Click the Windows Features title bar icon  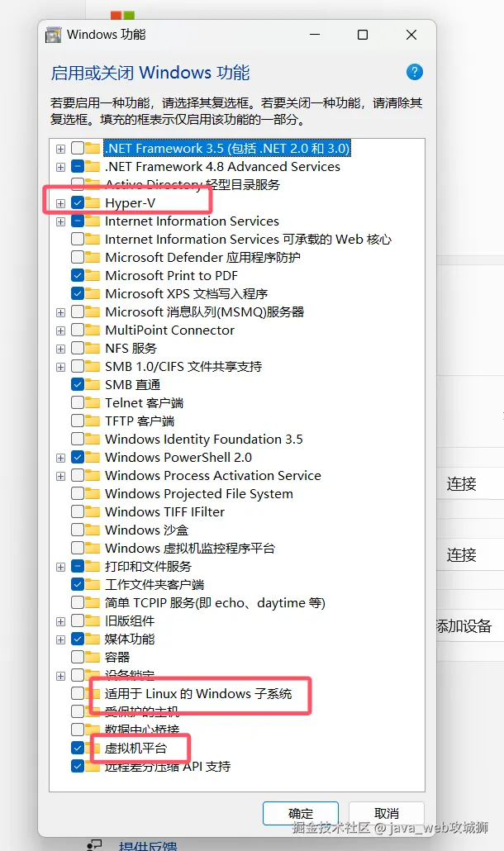coord(53,35)
